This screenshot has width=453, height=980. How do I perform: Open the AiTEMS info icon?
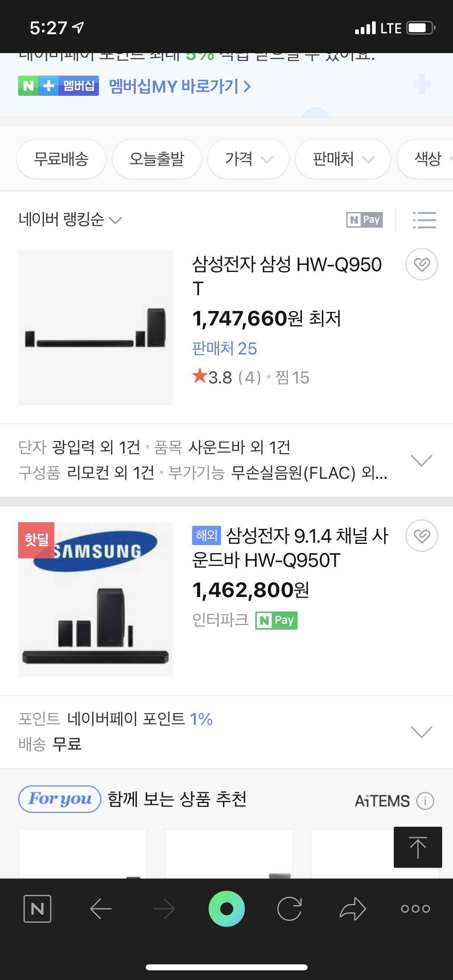[x=425, y=801]
